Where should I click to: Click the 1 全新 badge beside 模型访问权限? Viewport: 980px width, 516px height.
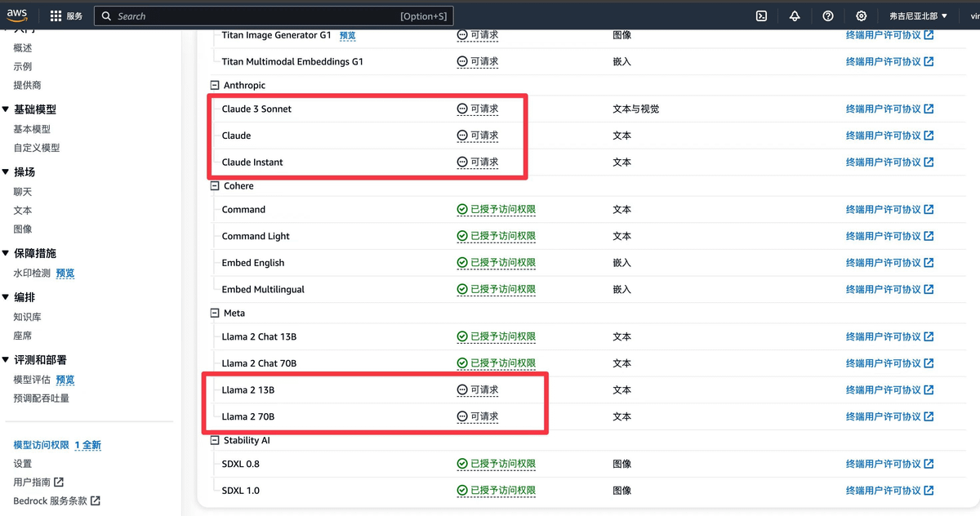point(88,445)
